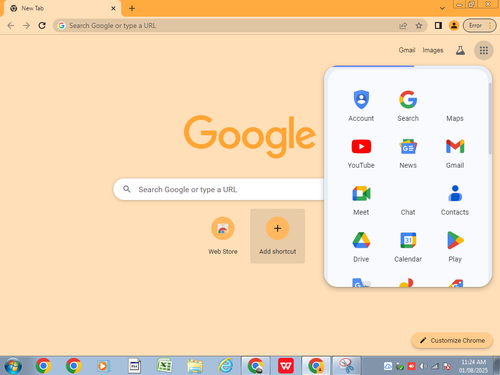Open Google Play app

click(455, 246)
